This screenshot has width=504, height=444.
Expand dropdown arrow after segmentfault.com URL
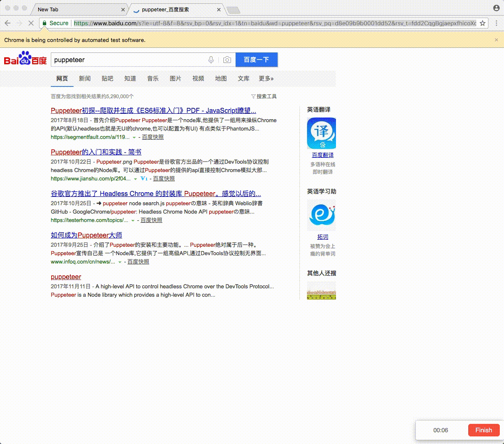click(134, 138)
